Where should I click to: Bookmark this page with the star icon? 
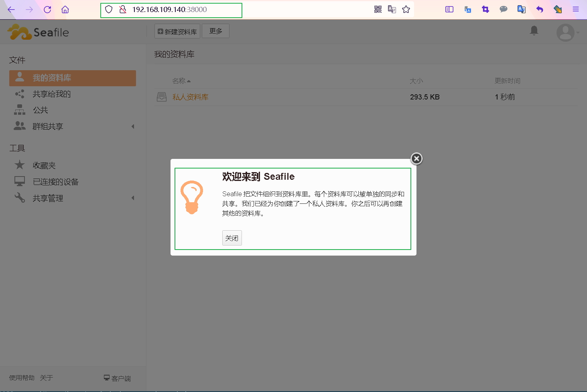click(x=406, y=9)
